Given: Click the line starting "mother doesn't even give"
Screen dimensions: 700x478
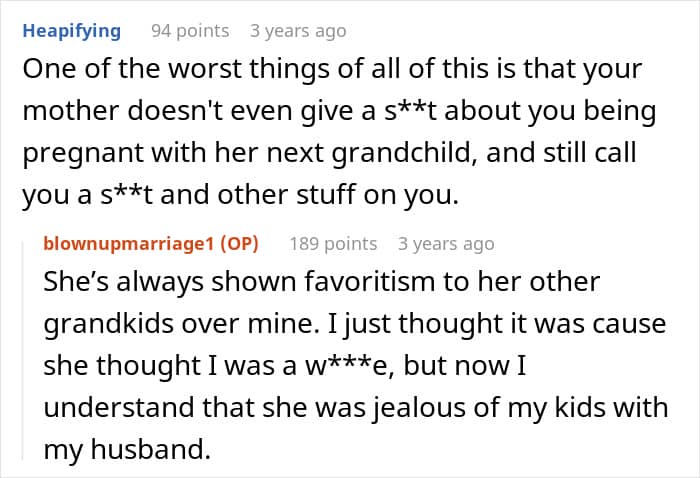Looking at the screenshot, I should [x=338, y=114].
